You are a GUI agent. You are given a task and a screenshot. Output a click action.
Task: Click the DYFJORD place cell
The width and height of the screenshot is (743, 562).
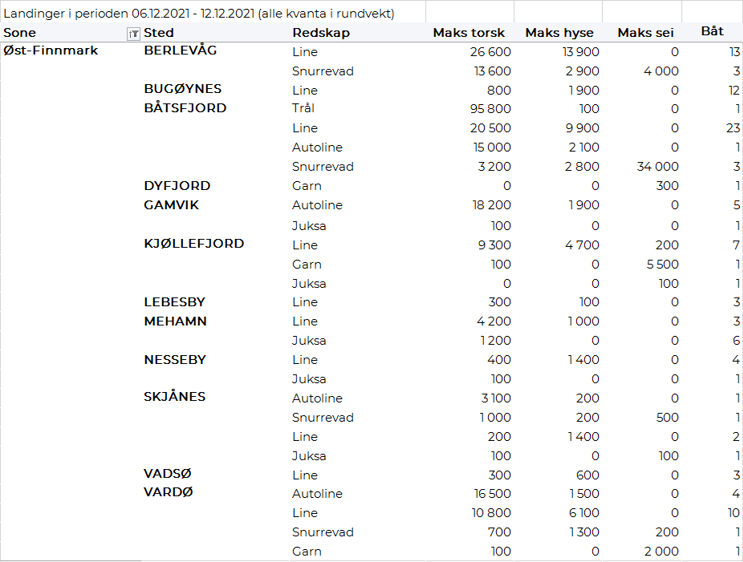(177, 186)
